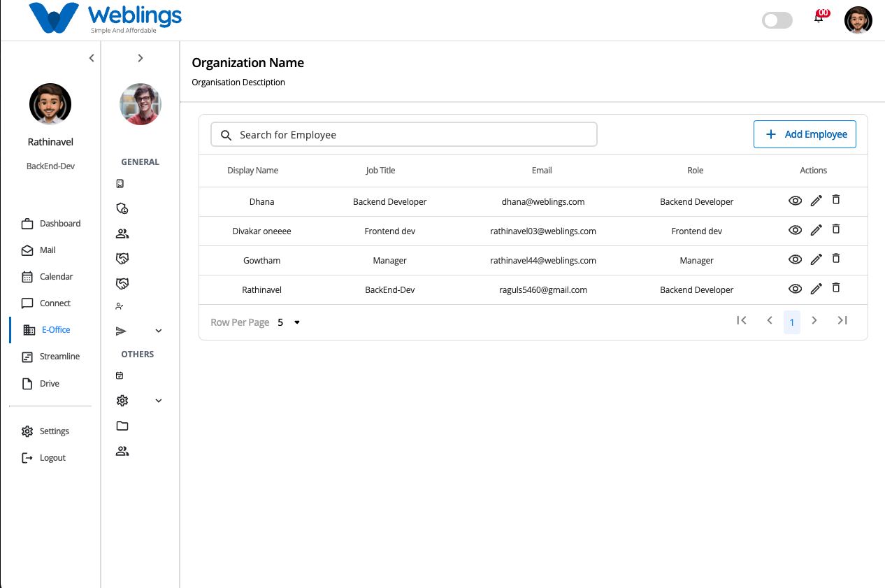Jump to the first page of employees
Image resolution: width=885 pixels, height=588 pixels.
tap(742, 320)
